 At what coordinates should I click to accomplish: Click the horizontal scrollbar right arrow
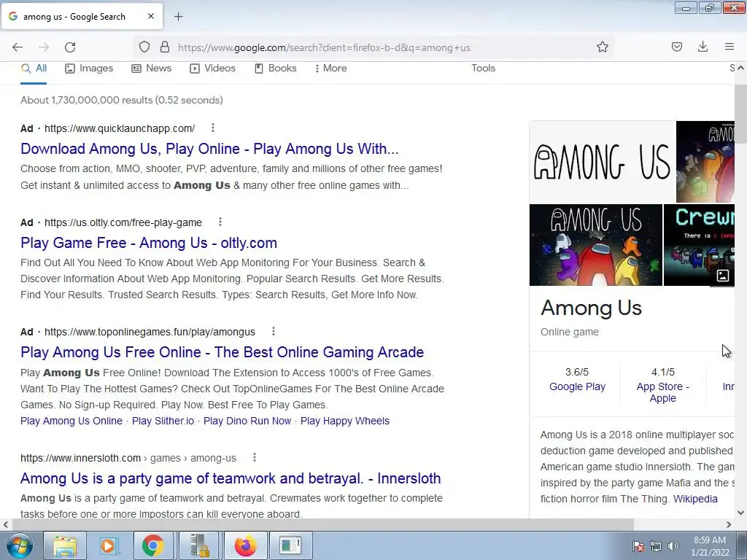click(x=729, y=524)
